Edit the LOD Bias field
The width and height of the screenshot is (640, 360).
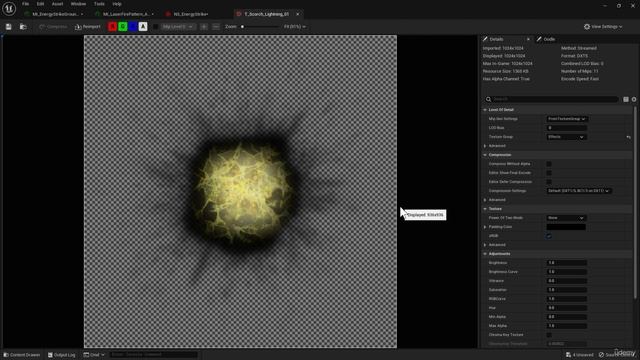pyautogui.click(x=567, y=128)
